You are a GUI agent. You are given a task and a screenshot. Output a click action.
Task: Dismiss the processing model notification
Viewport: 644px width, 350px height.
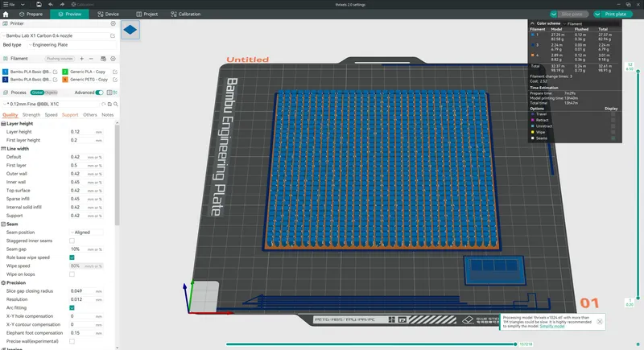click(600, 322)
